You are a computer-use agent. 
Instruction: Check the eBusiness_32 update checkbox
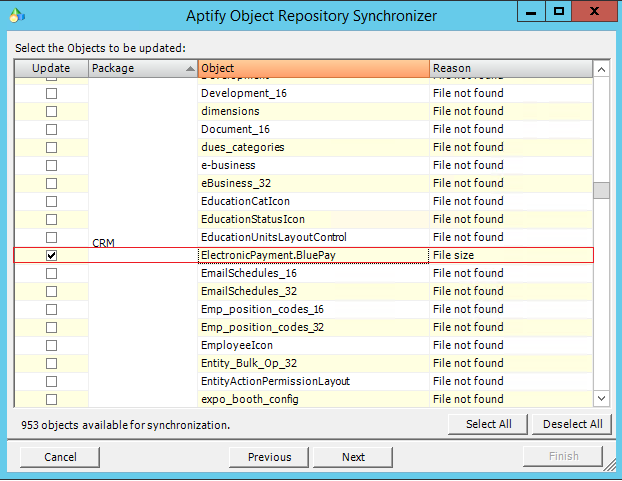coord(51,184)
